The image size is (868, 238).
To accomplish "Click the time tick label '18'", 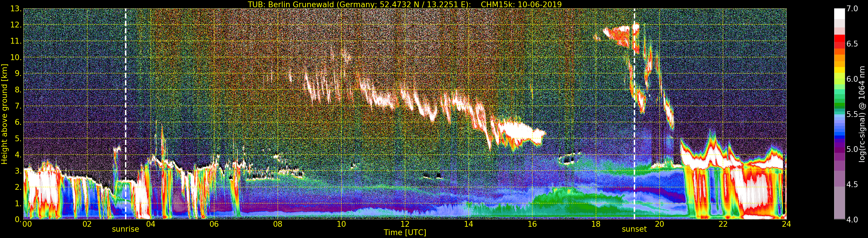I will point(596,224).
